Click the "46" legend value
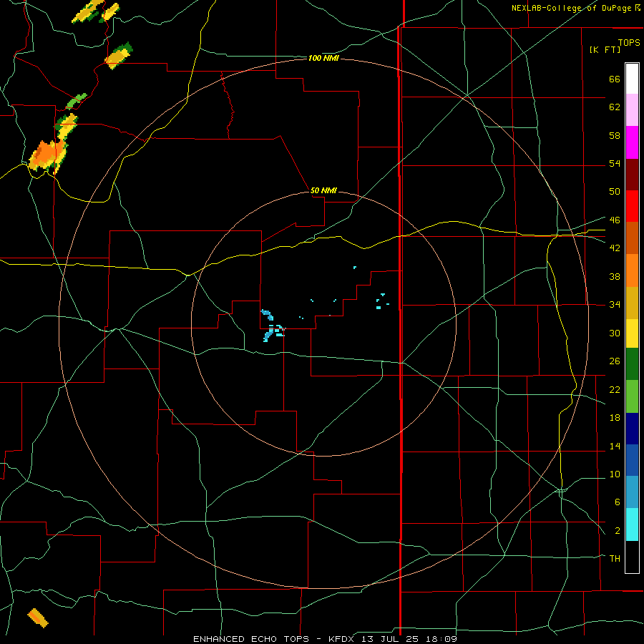Viewport: 644px width, 644px height. pos(615,220)
